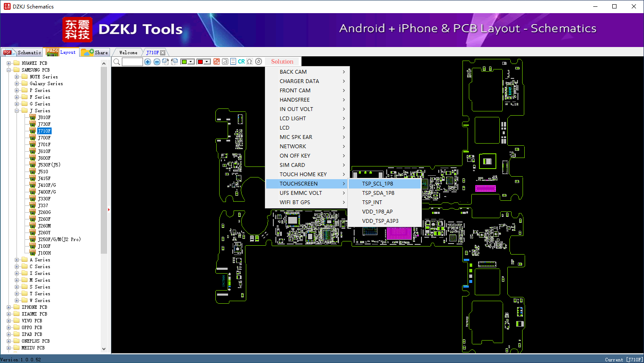Select the VIVO PCB folder
The height and width of the screenshot is (363, 644).
point(32,321)
